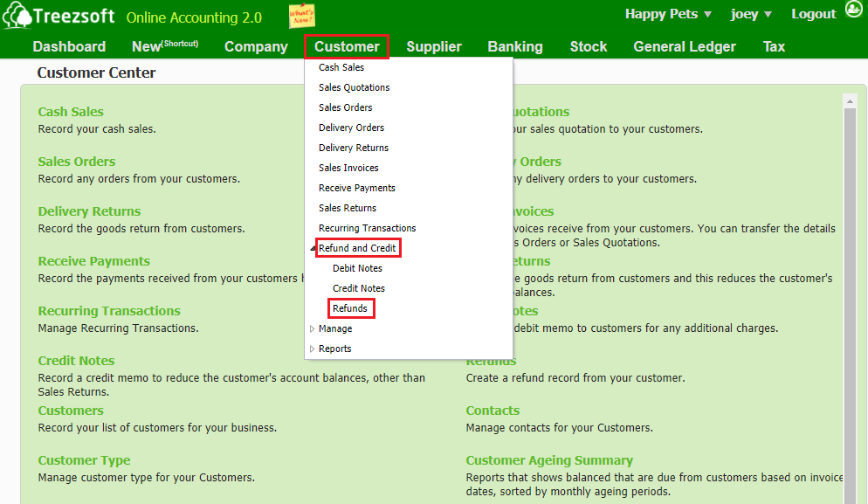868x504 pixels.
Task: Click the Logout link
Action: 813,14
